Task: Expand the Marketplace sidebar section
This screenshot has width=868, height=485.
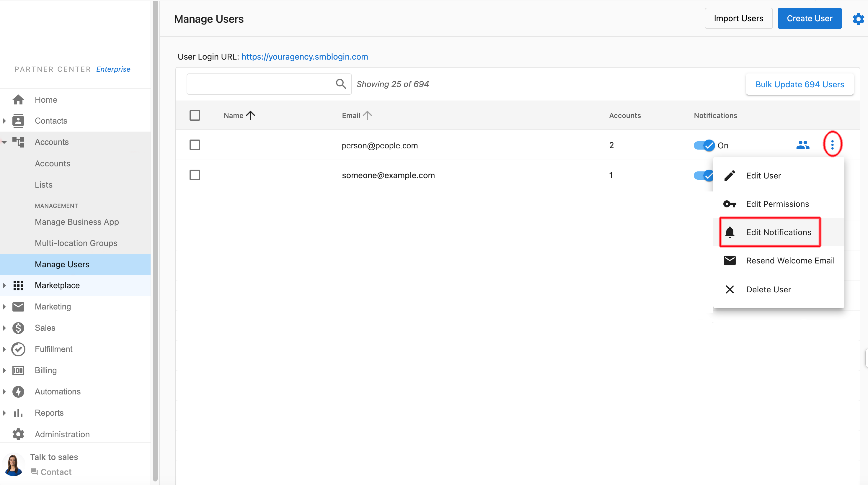Action: 4,286
